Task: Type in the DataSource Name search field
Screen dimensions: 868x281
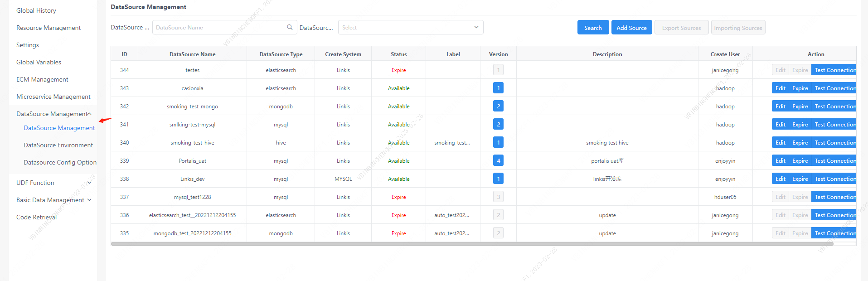Action: coord(220,27)
